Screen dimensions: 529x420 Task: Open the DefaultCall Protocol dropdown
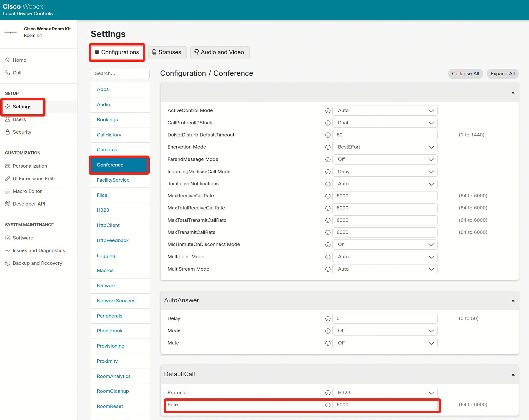385,392
